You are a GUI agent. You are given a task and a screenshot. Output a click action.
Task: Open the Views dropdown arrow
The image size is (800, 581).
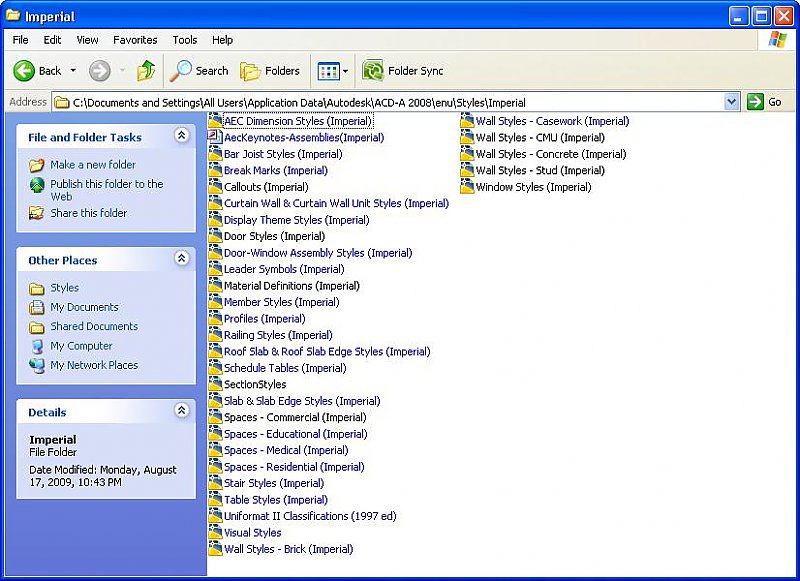click(x=345, y=71)
